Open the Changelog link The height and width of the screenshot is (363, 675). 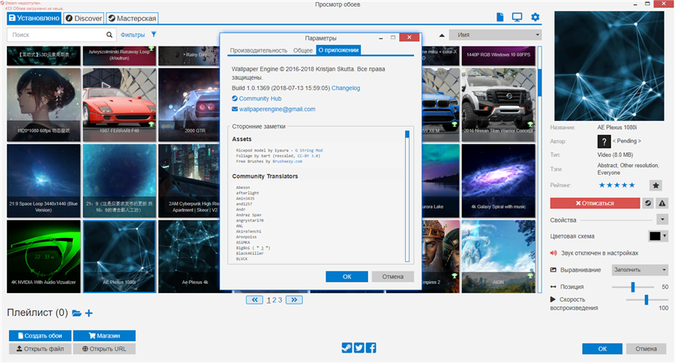click(x=346, y=88)
